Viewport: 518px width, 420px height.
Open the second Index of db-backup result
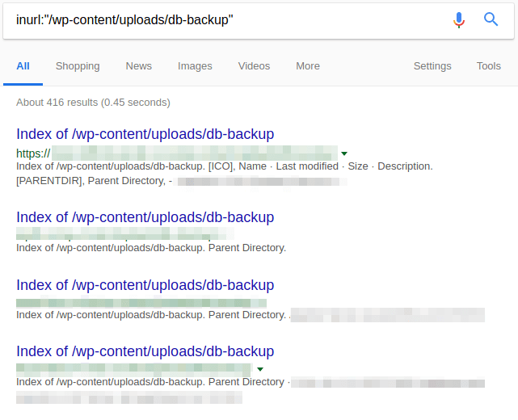(x=145, y=217)
